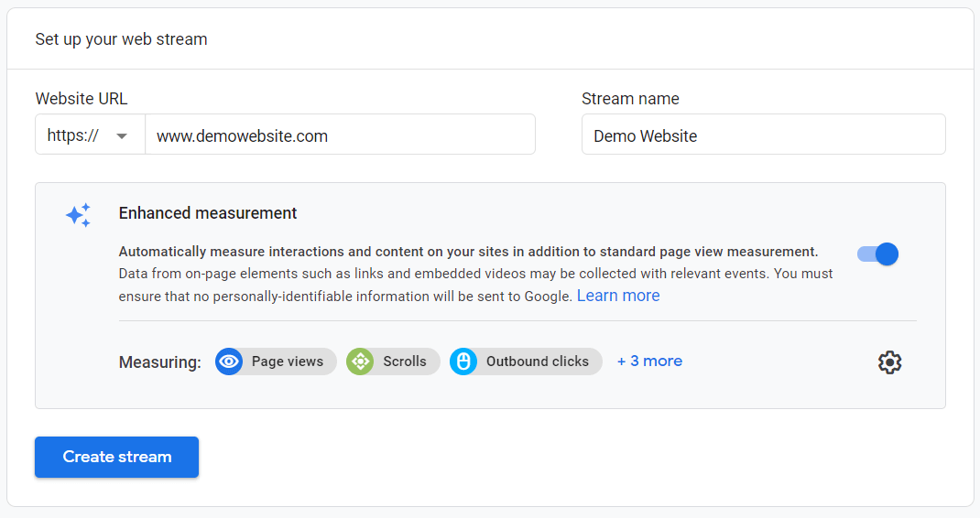Click the Website URL input field

(340, 135)
